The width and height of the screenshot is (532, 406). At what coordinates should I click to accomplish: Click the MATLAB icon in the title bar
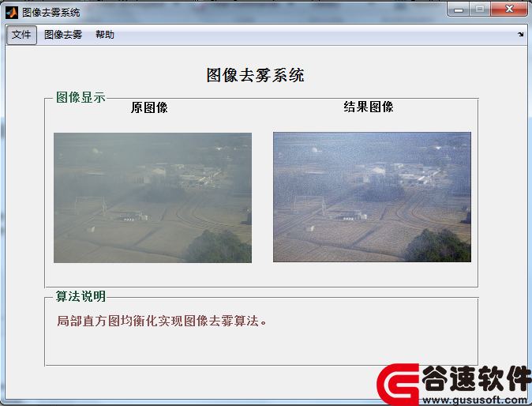pos(12,13)
